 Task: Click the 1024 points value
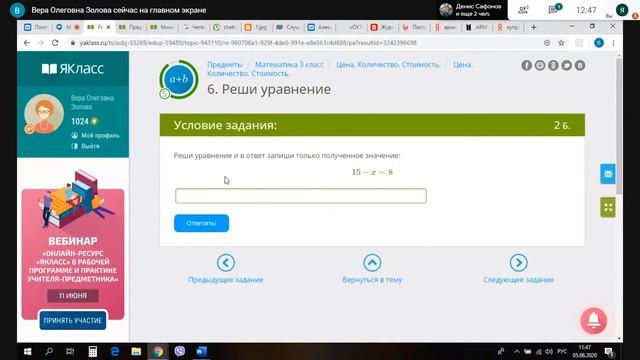click(x=80, y=121)
